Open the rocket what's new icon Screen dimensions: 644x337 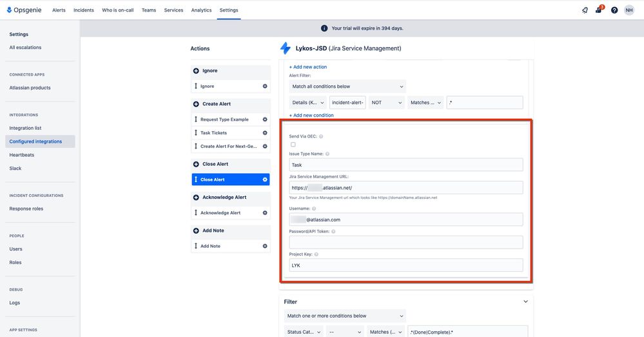(585, 10)
